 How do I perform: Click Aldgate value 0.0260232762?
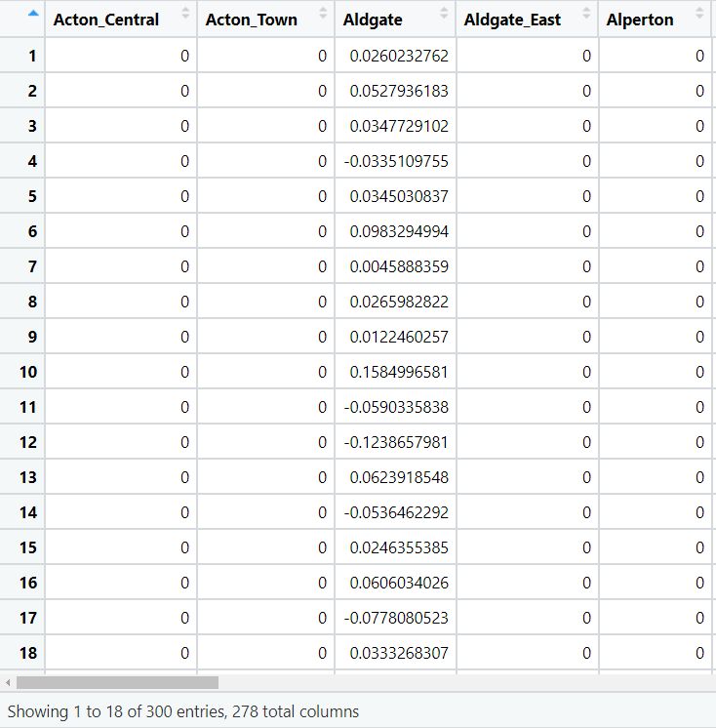point(399,56)
